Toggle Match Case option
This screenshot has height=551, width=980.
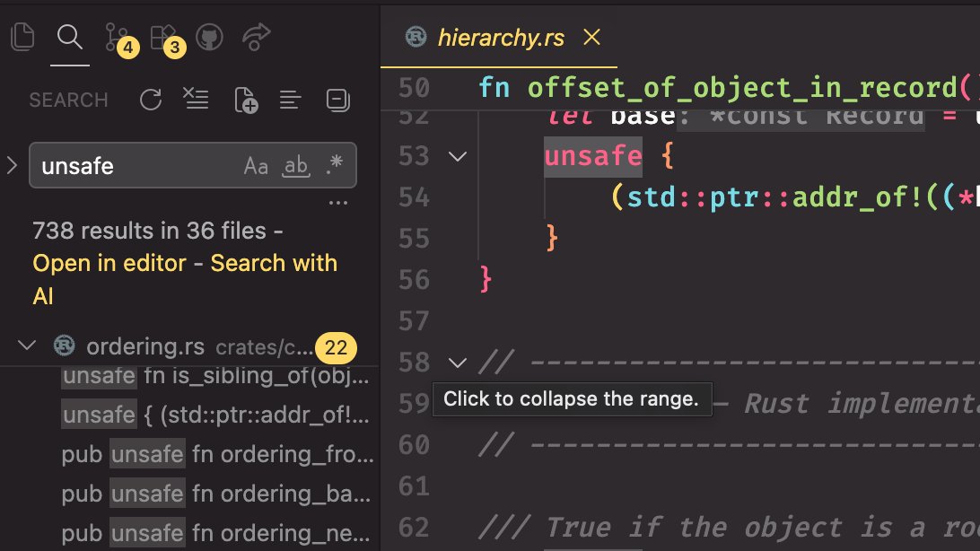click(x=256, y=166)
